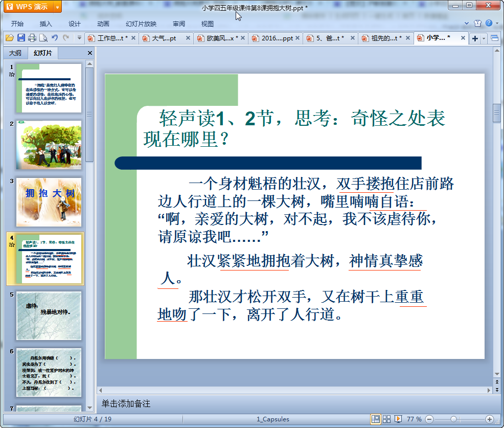The image size is (504, 428).
Task: Open the 插入 ribbon tab
Action: coord(45,24)
